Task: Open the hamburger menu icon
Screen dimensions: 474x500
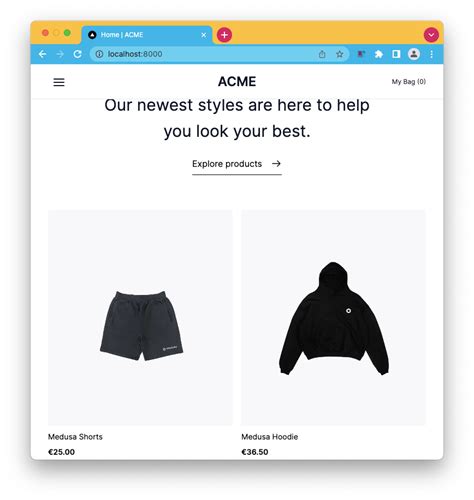Action: point(59,82)
